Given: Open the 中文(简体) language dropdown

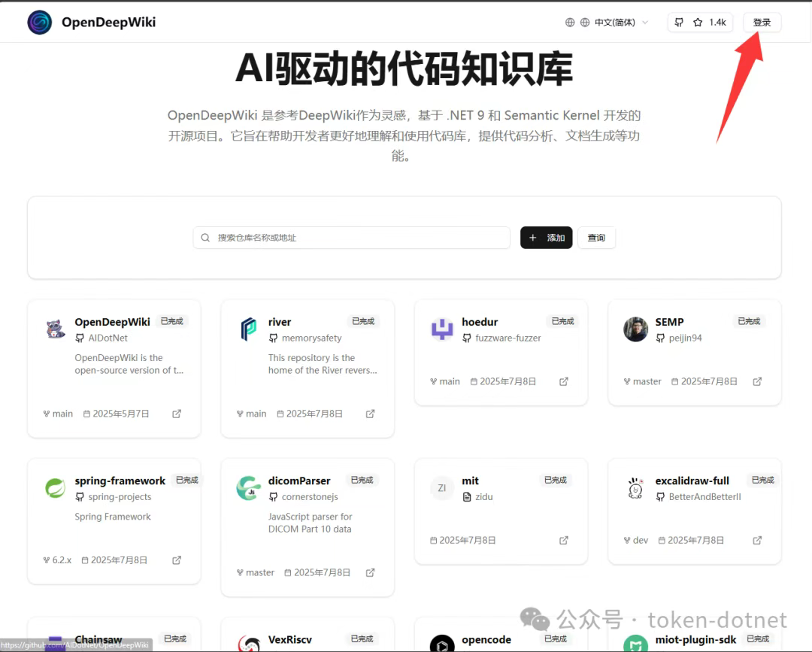Looking at the screenshot, I should [614, 23].
